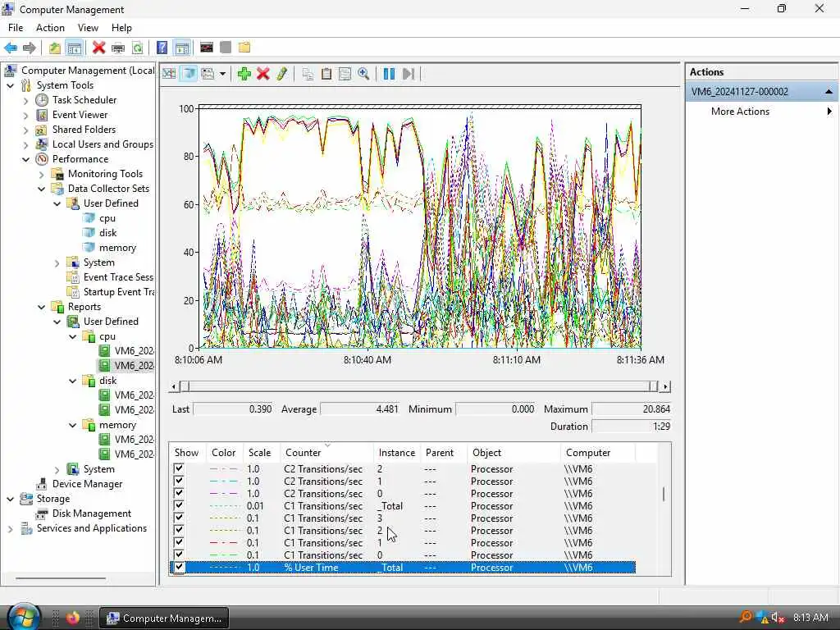Open graph type dropdown arrow
The height and width of the screenshot is (630, 840).
coord(222,74)
